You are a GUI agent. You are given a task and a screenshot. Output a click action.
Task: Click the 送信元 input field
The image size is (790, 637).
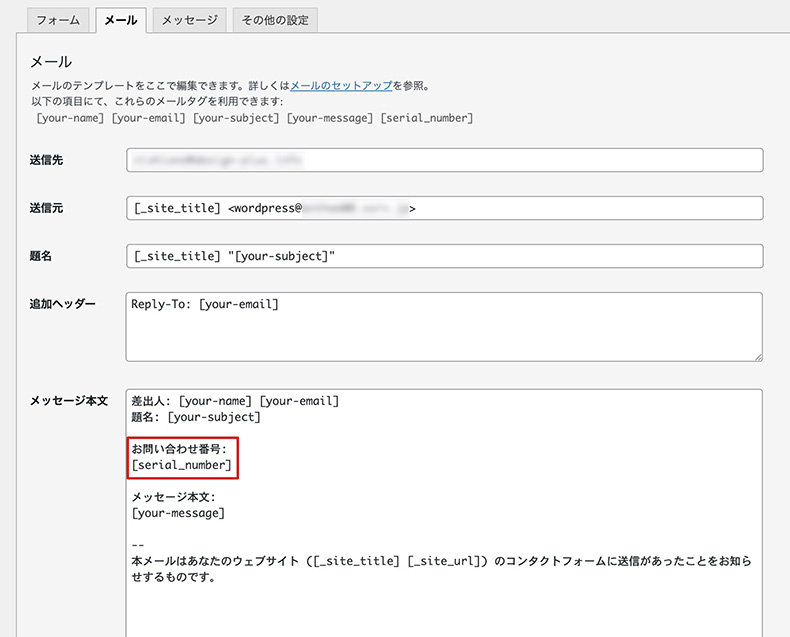click(444, 208)
